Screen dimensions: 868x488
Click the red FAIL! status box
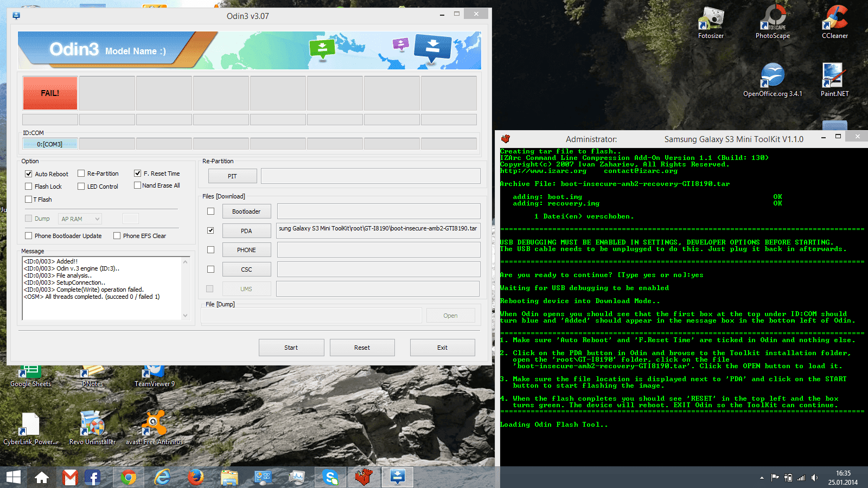(50, 93)
